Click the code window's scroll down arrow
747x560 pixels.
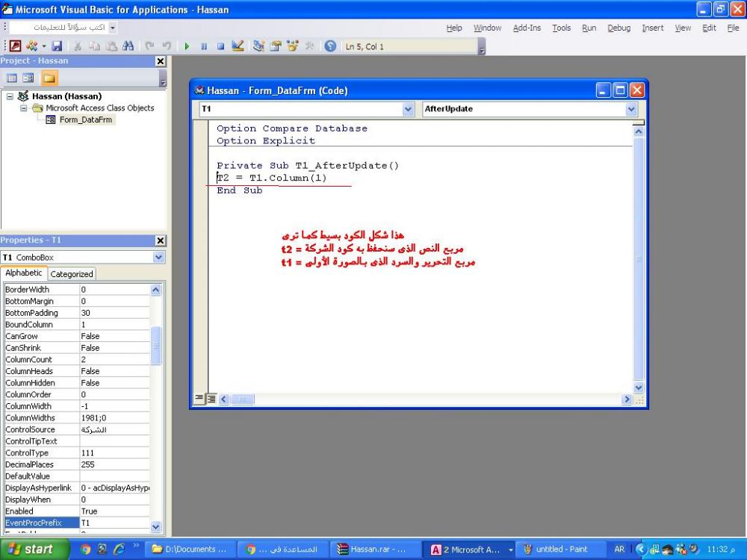(x=639, y=388)
